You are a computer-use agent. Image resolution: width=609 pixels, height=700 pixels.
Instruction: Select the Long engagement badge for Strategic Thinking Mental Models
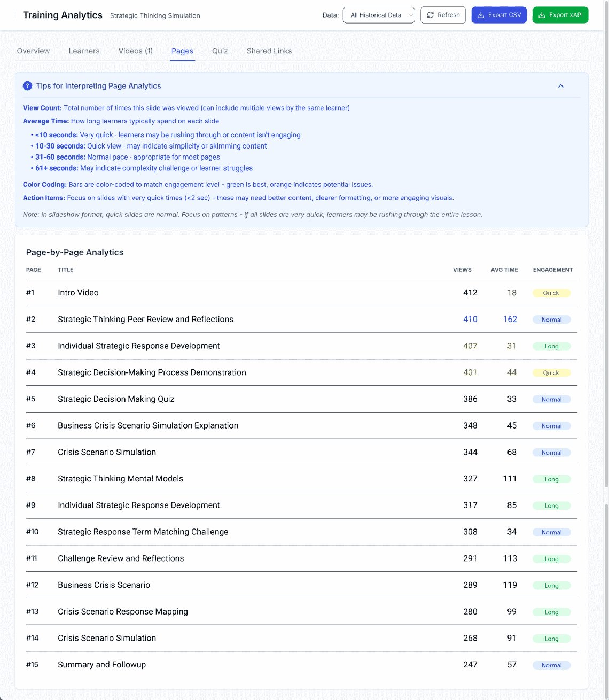tap(551, 479)
